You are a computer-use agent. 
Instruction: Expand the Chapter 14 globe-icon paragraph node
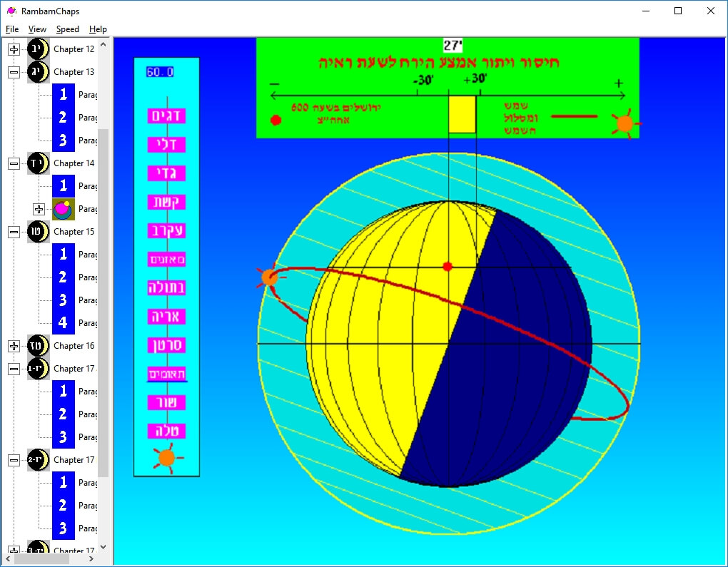39,209
